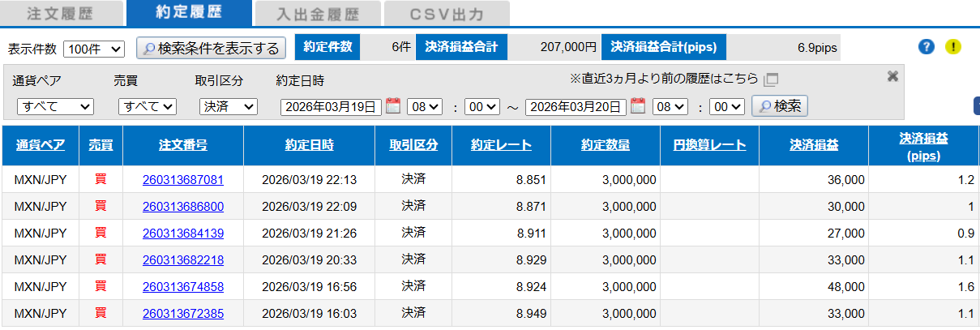The width and height of the screenshot is (980, 330).
Task: Select the start hour 08 dropdown
Action: [424, 106]
